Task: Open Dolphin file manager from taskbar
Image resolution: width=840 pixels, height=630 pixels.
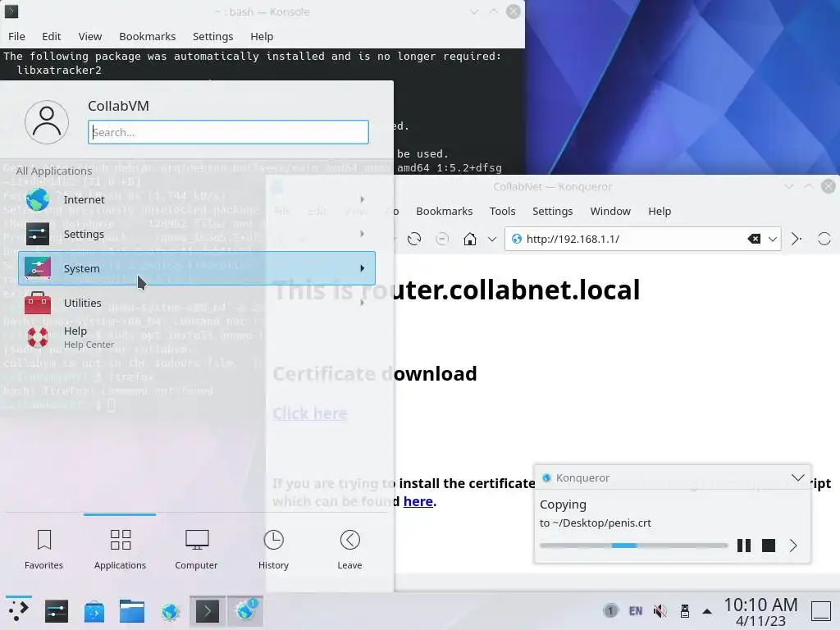Action: (132, 610)
